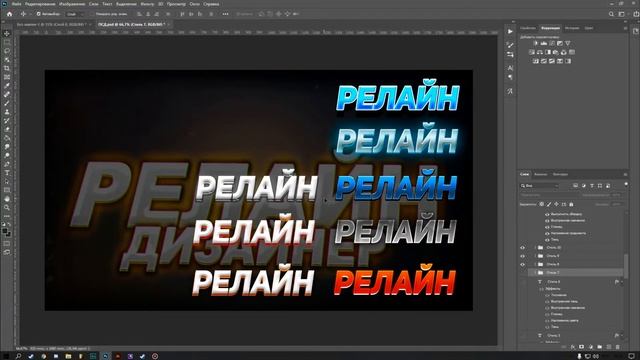Toggle the Наложение цвета effect visibility

pyautogui.click(x=547, y=320)
